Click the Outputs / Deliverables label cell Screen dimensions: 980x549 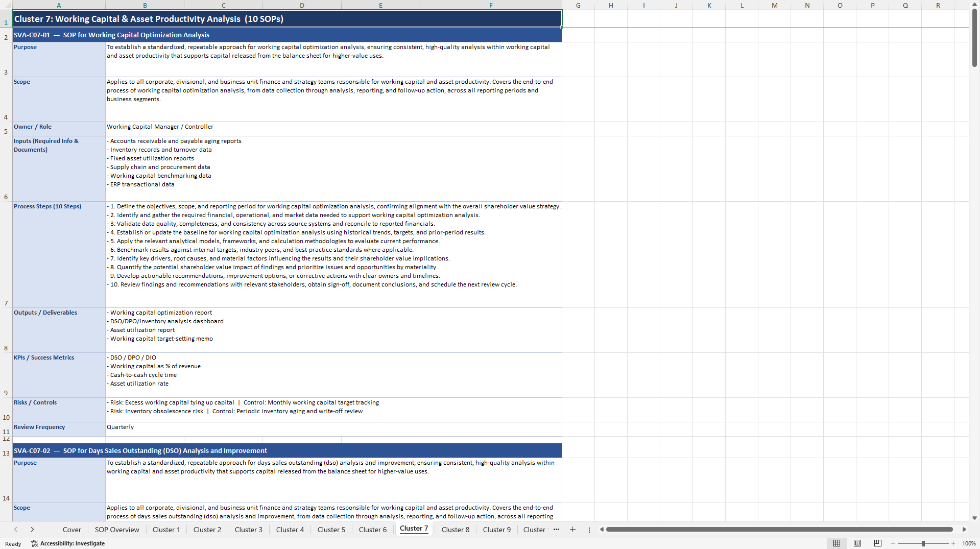click(59, 330)
